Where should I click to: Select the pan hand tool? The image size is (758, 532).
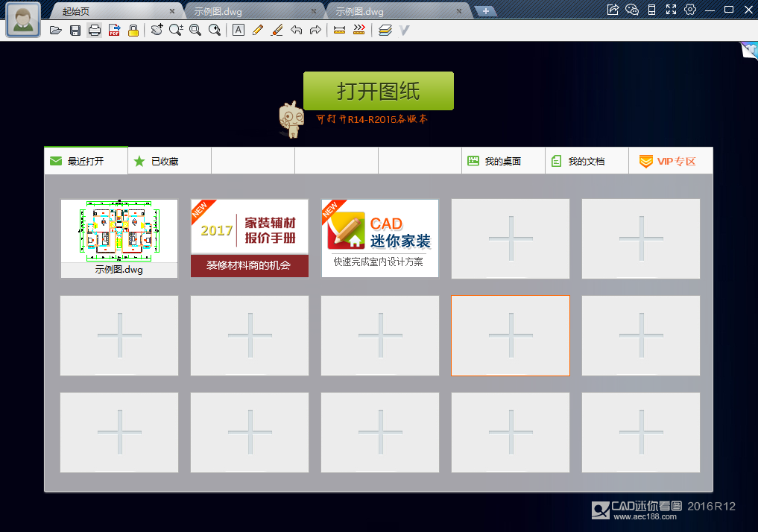157,31
